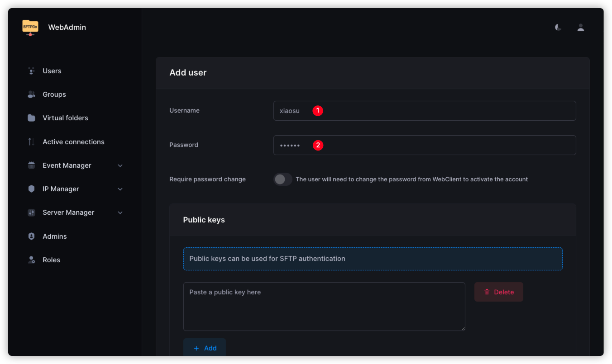This screenshot has width=612, height=364.
Task: Click the Active connections arrows icon
Action: click(x=31, y=142)
